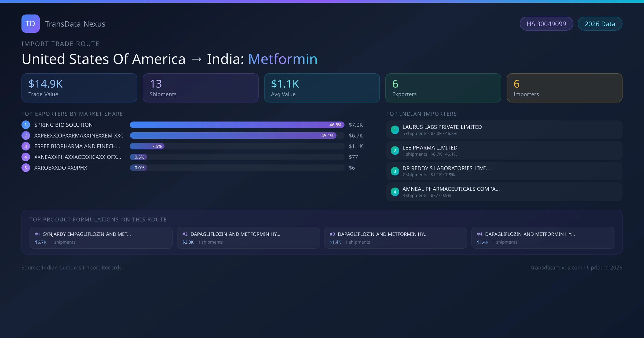Click the Metformin title link
This screenshot has height=338, width=644.
pyautogui.click(x=283, y=59)
